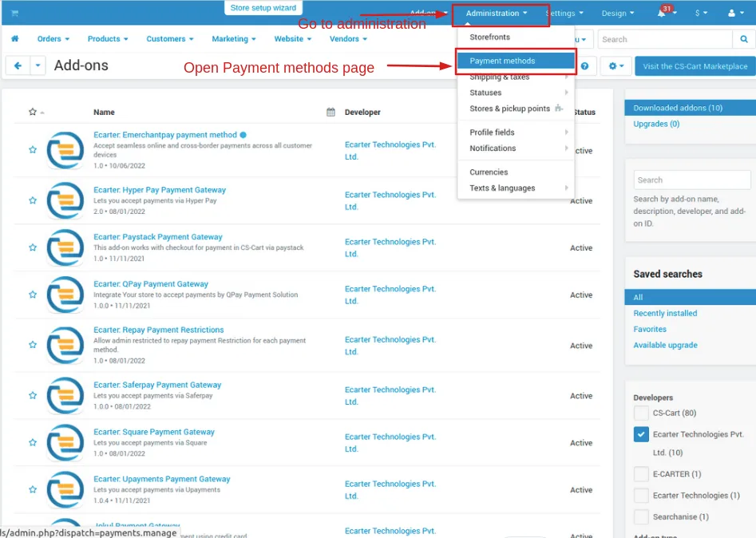Open dropdown arrow next to back button
This screenshot has height=538, width=756.
click(38, 65)
